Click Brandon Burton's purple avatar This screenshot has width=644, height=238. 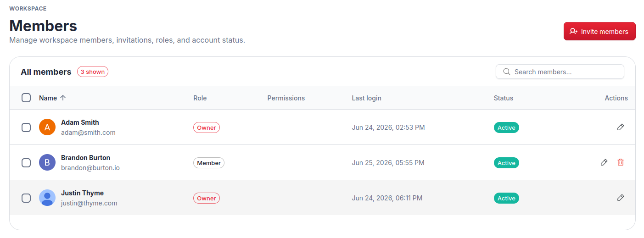47,162
